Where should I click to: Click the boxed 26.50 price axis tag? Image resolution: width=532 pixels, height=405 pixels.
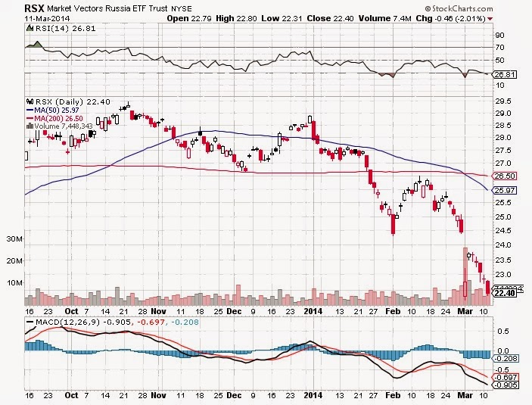pyautogui.click(x=505, y=176)
